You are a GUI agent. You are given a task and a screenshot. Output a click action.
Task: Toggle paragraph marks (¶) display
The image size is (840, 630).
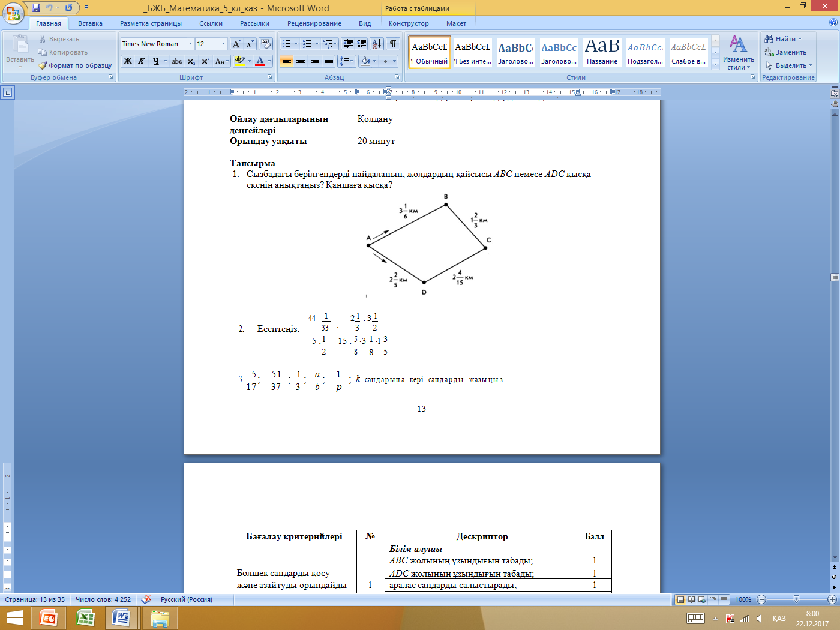(x=393, y=44)
